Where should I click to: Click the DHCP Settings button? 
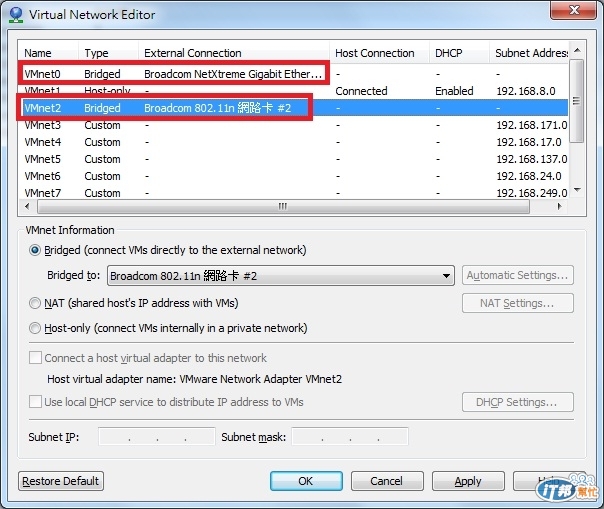pyautogui.click(x=518, y=402)
